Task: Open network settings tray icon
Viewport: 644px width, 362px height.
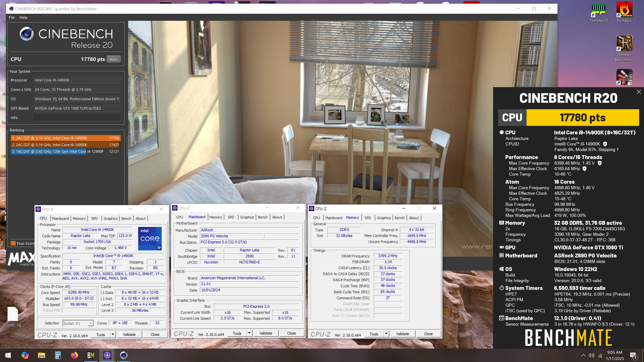Action: [600, 355]
